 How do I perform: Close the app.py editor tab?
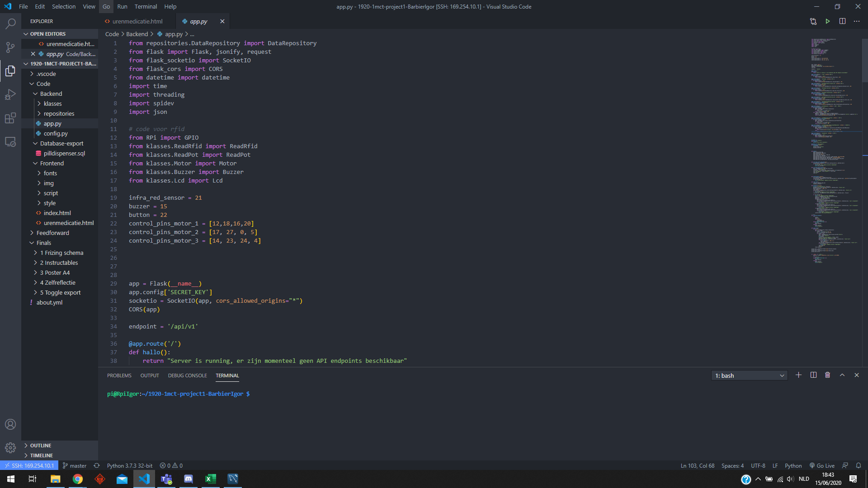point(222,21)
